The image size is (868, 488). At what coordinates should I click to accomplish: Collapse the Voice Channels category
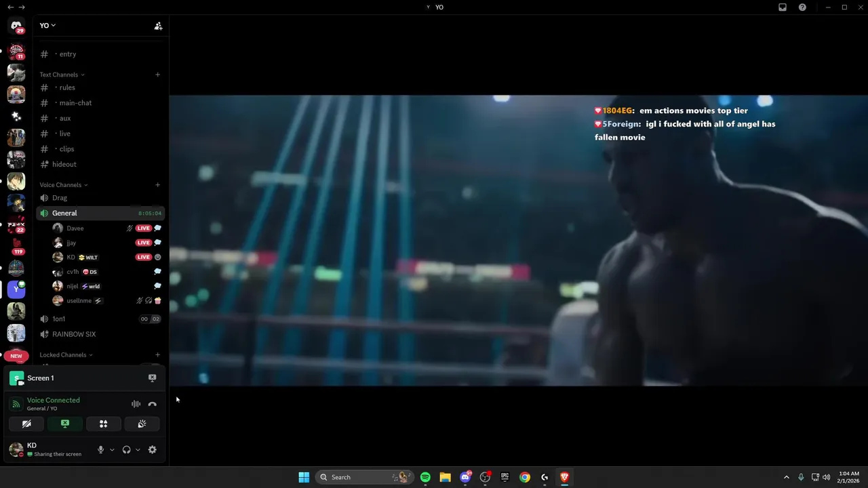(63, 185)
